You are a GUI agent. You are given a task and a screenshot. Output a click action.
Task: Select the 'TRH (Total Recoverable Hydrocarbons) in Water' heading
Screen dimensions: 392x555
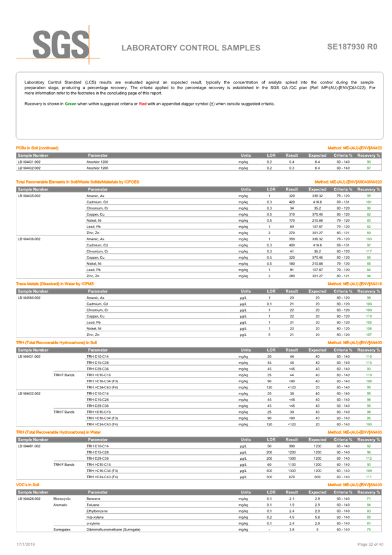[58, 432]
